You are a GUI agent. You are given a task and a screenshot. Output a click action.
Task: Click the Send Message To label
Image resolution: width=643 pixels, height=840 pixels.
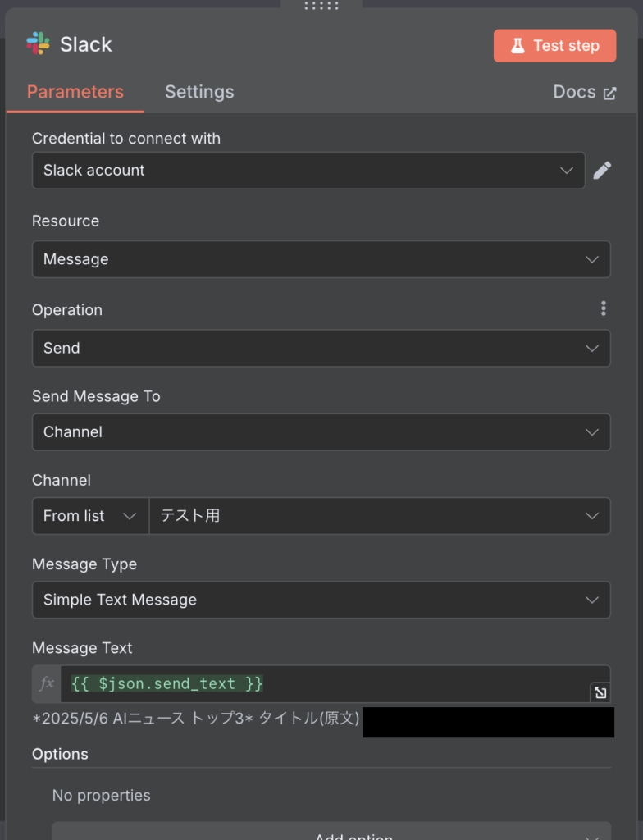coord(96,396)
